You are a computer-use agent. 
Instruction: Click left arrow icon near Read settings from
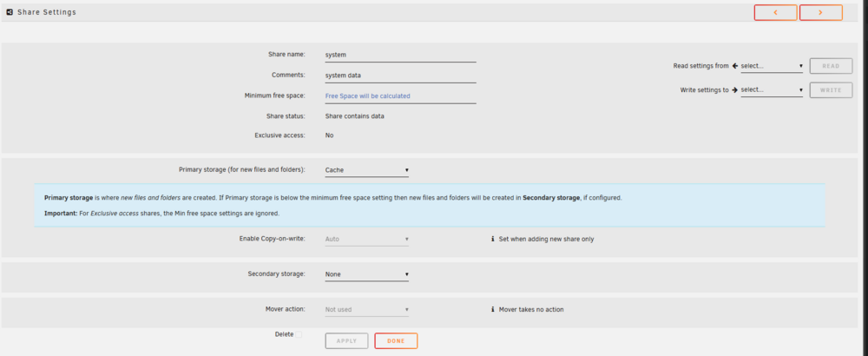[735, 66]
